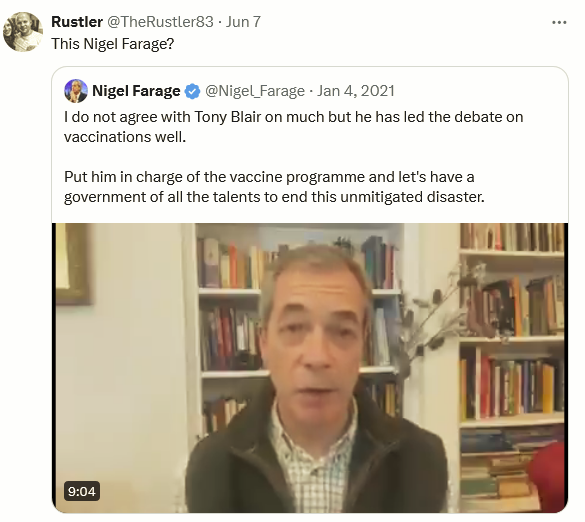Viewport: 585px width, 522px height.
Task: Open quoted tweet via the Tony Blair sentence
Action: tap(293, 117)
